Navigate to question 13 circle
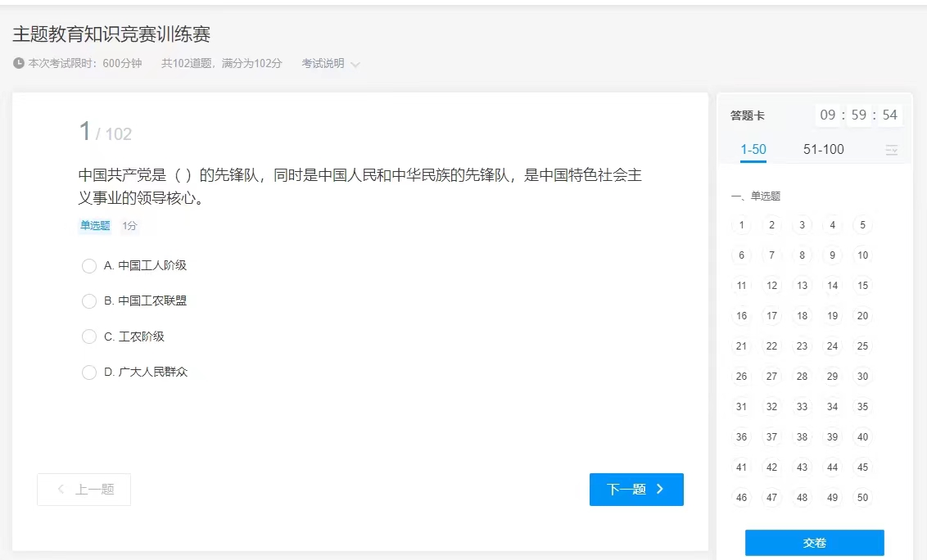This screenshot has height=560, width=927. pos(802,286)
